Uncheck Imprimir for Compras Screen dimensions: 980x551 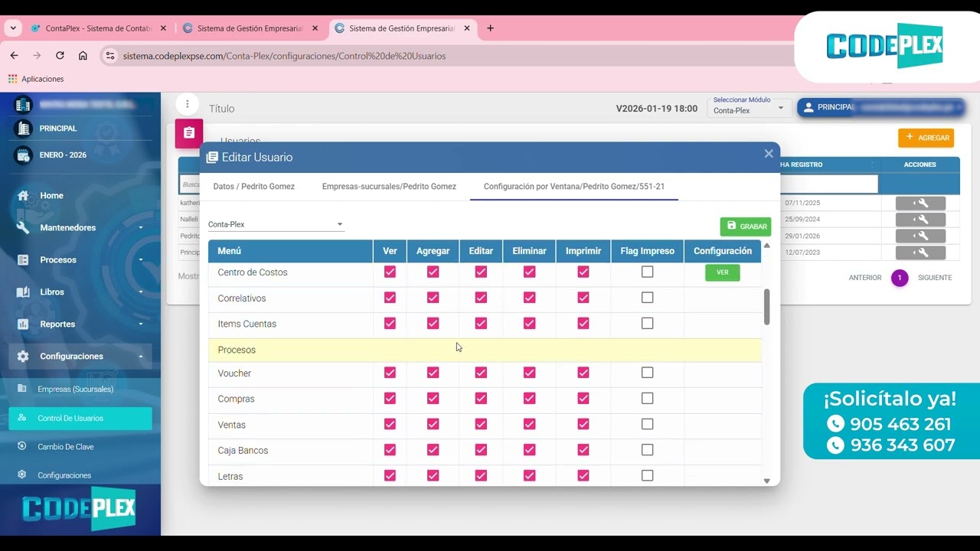coord(583,399)
